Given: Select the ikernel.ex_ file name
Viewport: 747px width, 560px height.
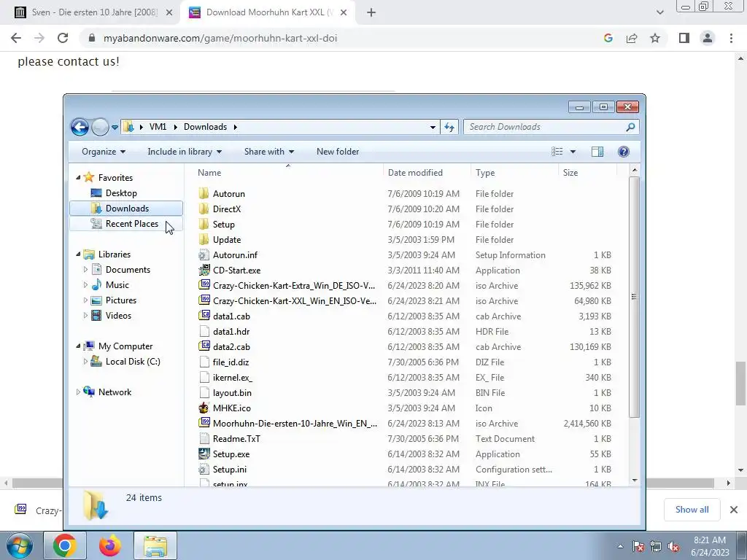Looking at the screenshot, I should click(x=233, y=377).
